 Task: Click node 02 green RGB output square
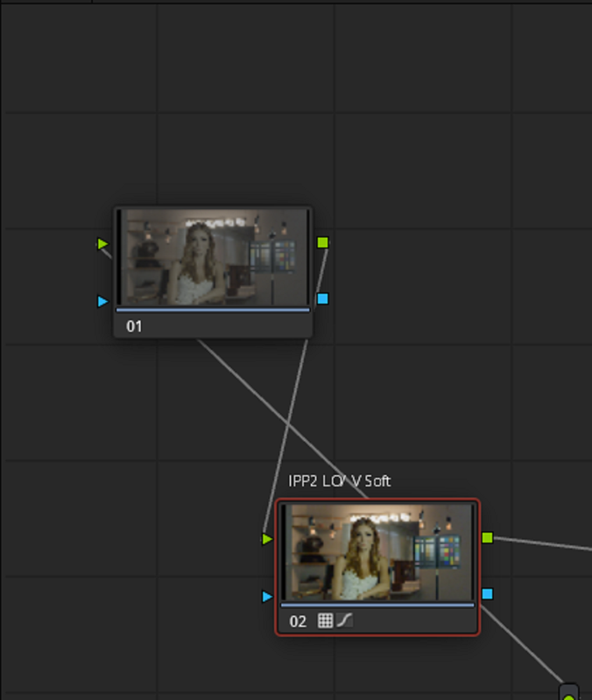[x=488, y=538]
